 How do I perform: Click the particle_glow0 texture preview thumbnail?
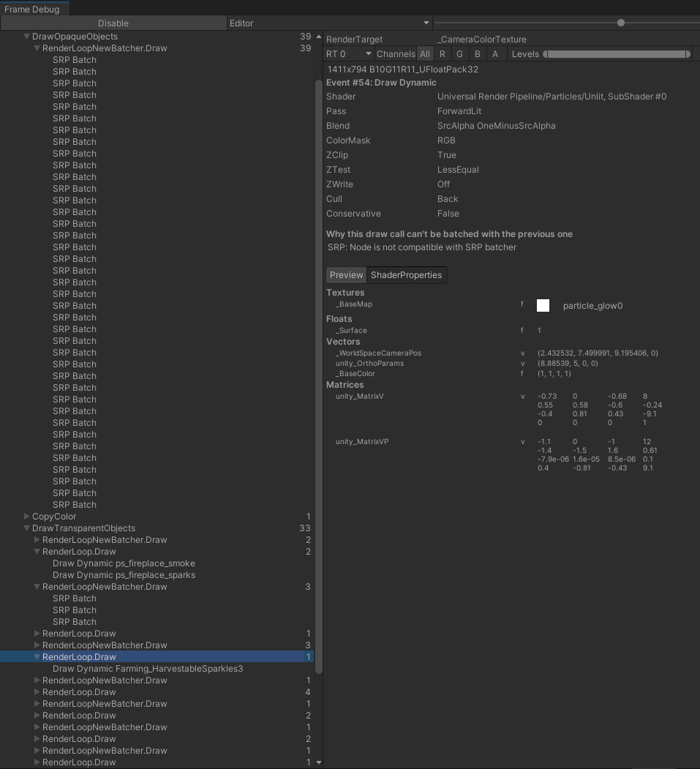click(543, 305)
